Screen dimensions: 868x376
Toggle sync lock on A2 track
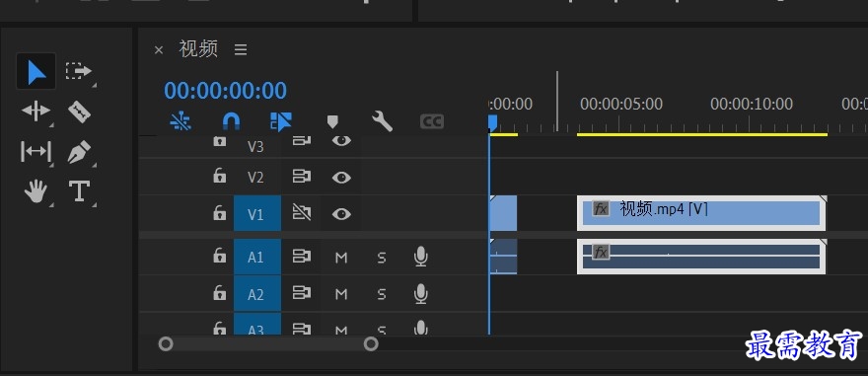coord(301,293)
